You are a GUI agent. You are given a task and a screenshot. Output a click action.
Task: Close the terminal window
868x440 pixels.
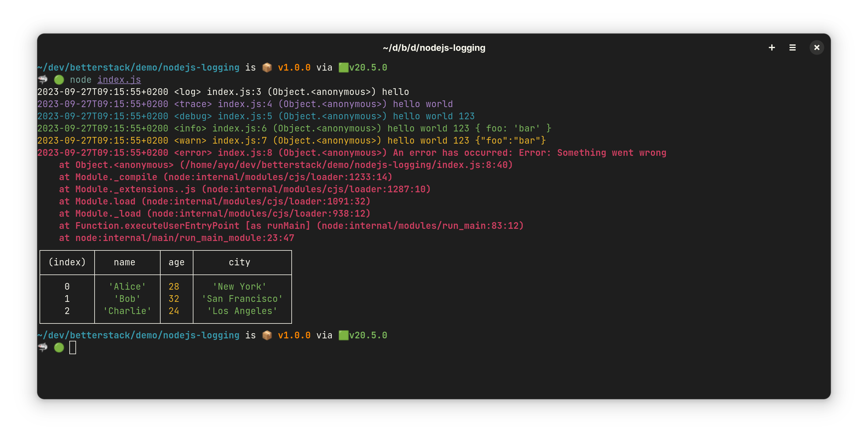816,47
